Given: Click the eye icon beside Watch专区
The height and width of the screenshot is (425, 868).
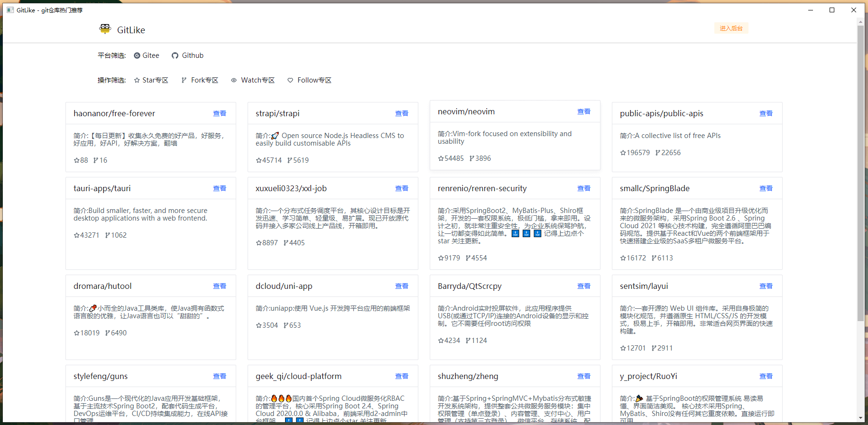Looking at the screenshot, I should [234, 80].
